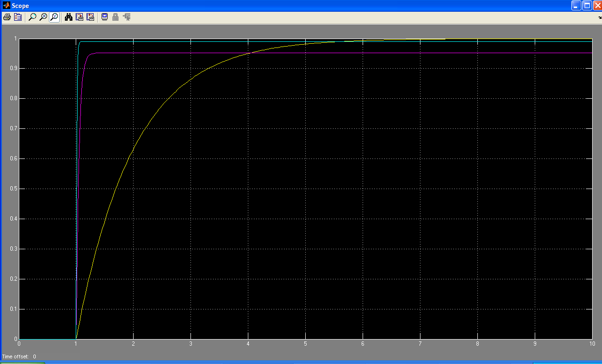
Task: Open the Scope Parameters dialog icon
Action: (x=18, y=17)
